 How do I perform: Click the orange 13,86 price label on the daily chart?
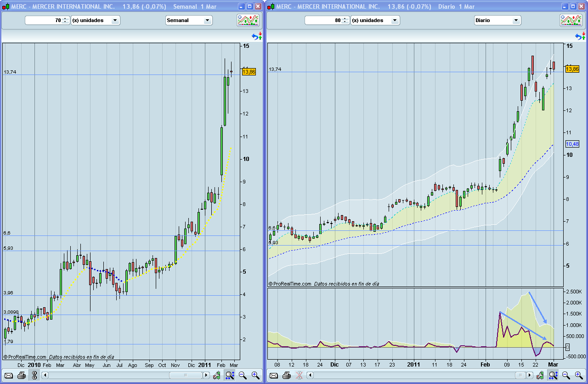(572, 69)
